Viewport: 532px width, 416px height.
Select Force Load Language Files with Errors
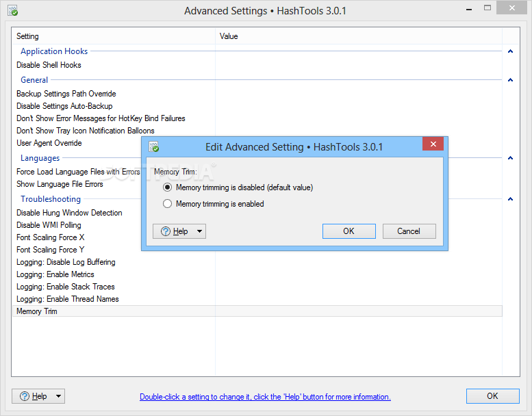pos(78,172)
